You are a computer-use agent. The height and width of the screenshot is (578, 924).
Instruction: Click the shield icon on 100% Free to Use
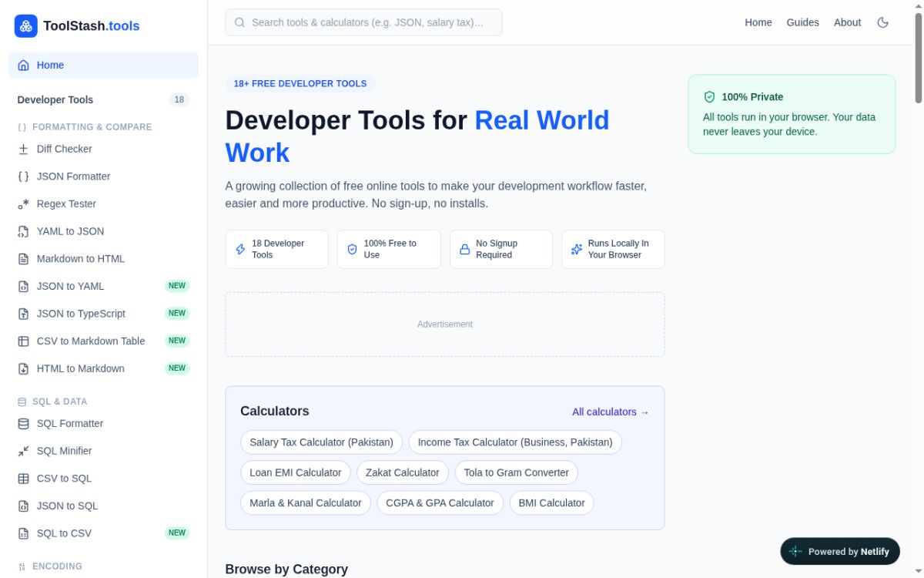click(352, 250)
